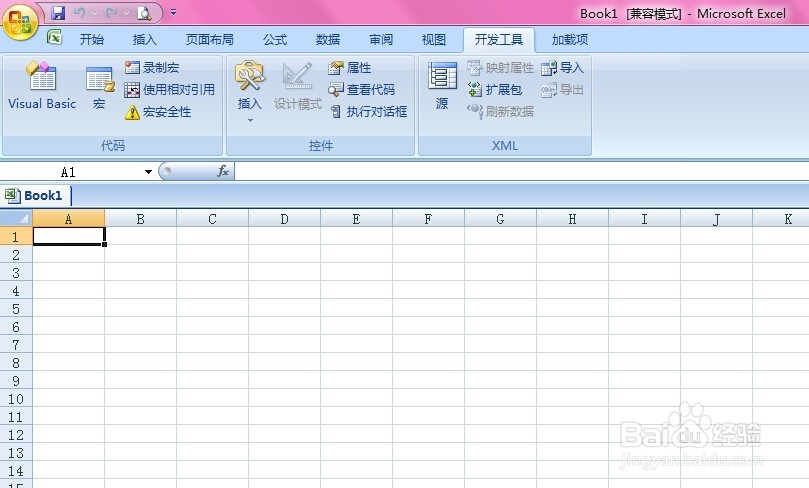Select column J header
Screen dimensions: 809x488
716,219
